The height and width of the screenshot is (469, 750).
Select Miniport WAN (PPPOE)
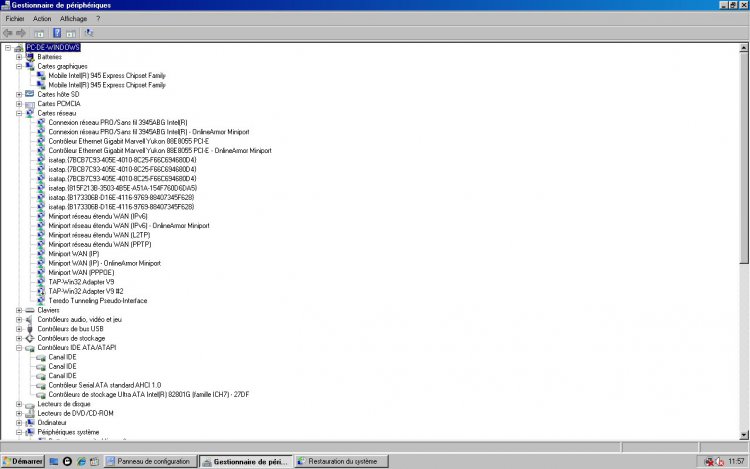pyautogui.click(x=81, y=273)
